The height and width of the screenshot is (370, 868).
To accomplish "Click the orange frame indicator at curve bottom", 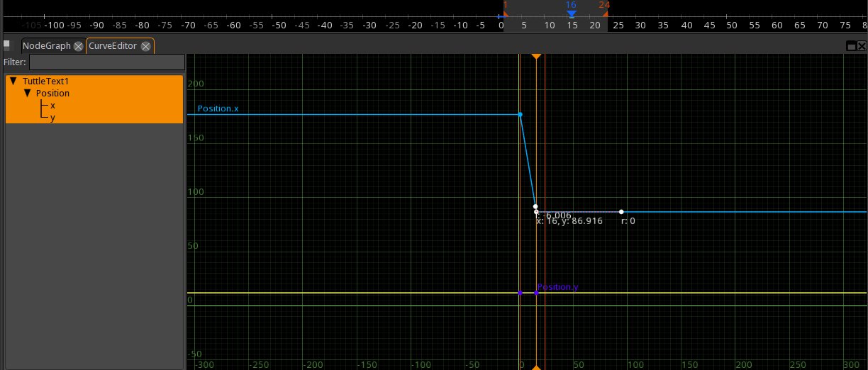I will tap(536, 367).
